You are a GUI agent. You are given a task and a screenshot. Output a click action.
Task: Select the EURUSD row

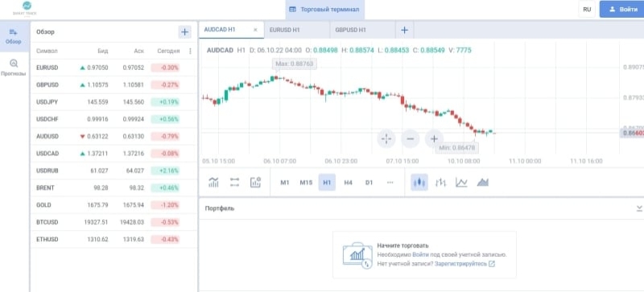click(114, 68)
